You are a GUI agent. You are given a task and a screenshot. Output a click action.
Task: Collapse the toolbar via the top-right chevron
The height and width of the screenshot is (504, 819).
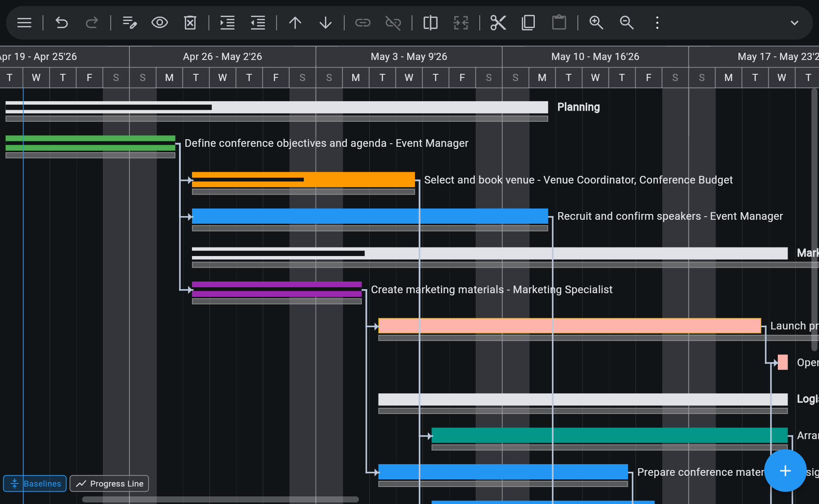(x=794, y=22)
